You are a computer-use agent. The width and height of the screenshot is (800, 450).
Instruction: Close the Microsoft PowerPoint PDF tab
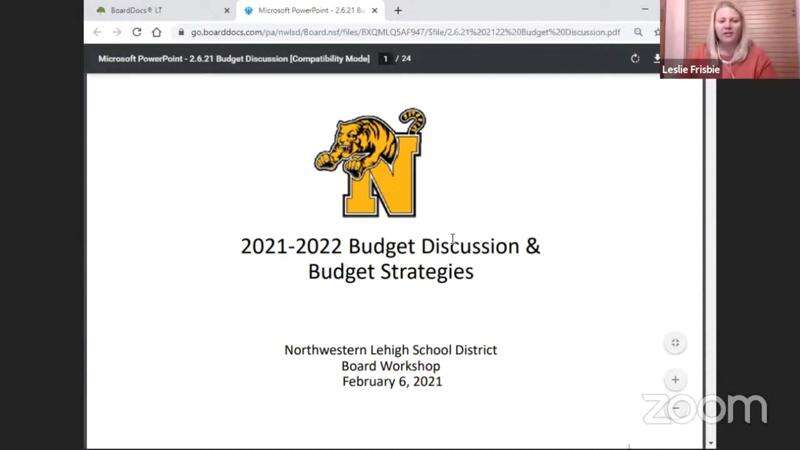tap(374, 11)
